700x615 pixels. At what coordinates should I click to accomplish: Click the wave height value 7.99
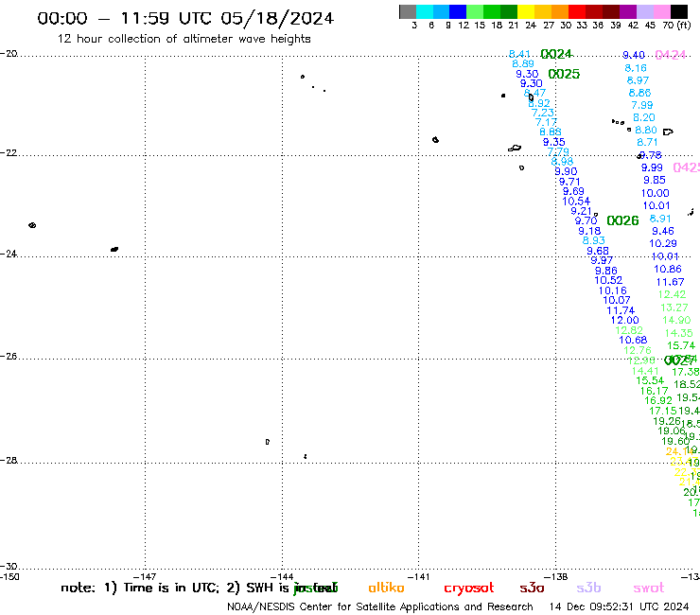point(642,105)
